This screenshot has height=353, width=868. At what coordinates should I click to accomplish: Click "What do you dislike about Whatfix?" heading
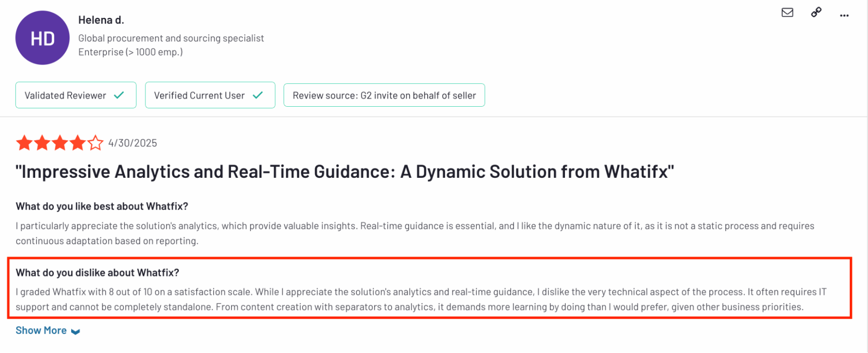pos(97,273)
